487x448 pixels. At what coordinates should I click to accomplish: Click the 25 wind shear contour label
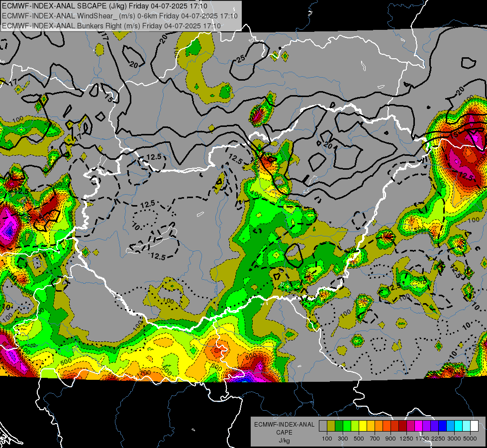point(241,58)
